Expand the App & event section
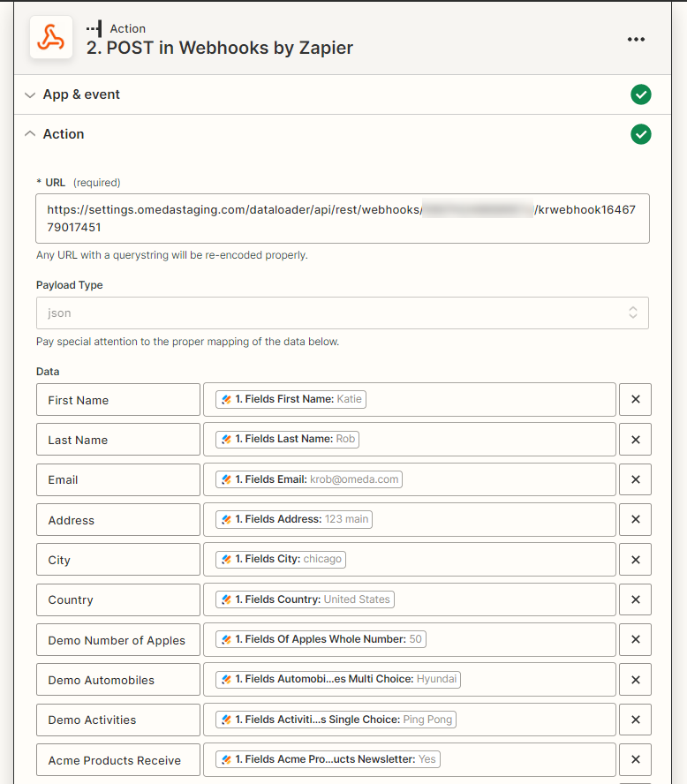Screen dimensions: 687x784 coord(80,94)
